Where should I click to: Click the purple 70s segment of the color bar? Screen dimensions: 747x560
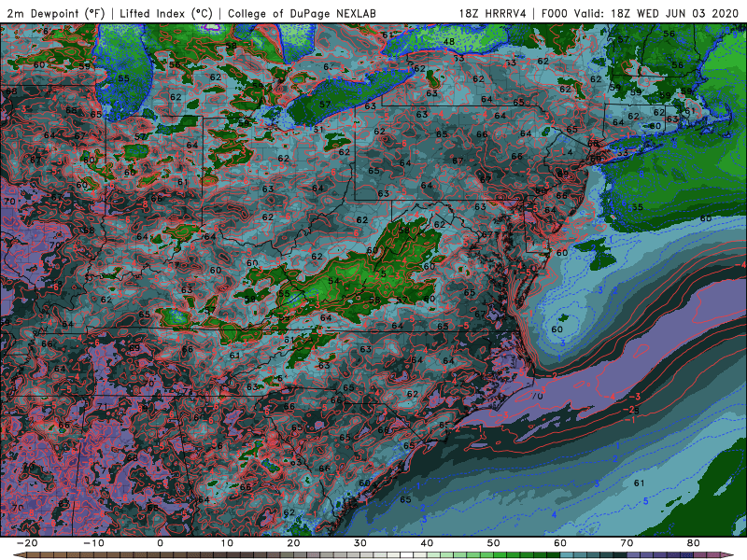click(x=660, y=555)
